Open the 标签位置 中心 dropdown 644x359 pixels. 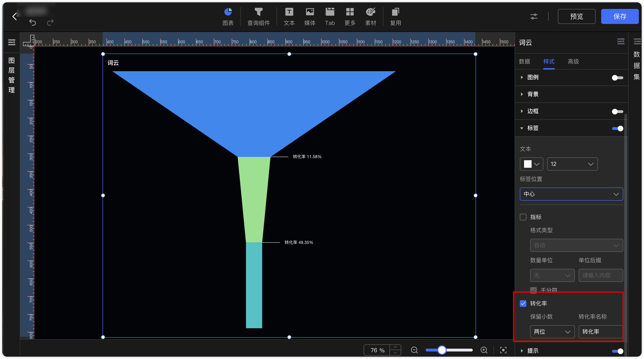[x=571, y=194]
